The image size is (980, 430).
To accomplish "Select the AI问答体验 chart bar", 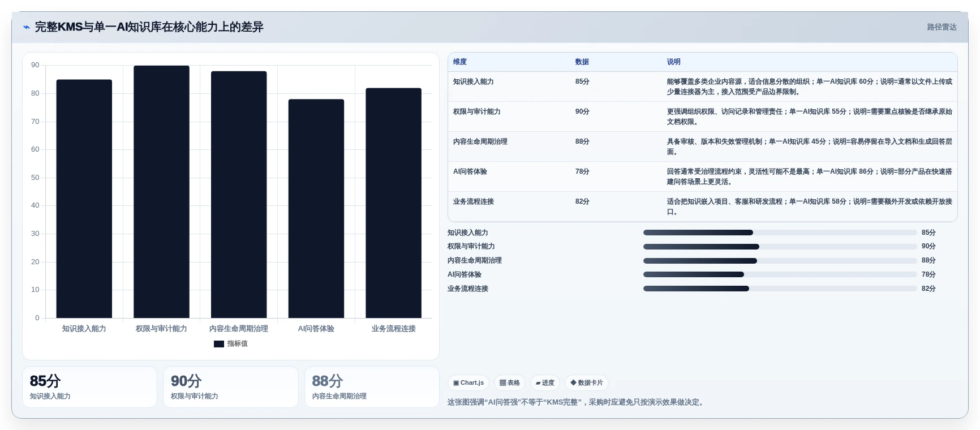I will [316, 209].
